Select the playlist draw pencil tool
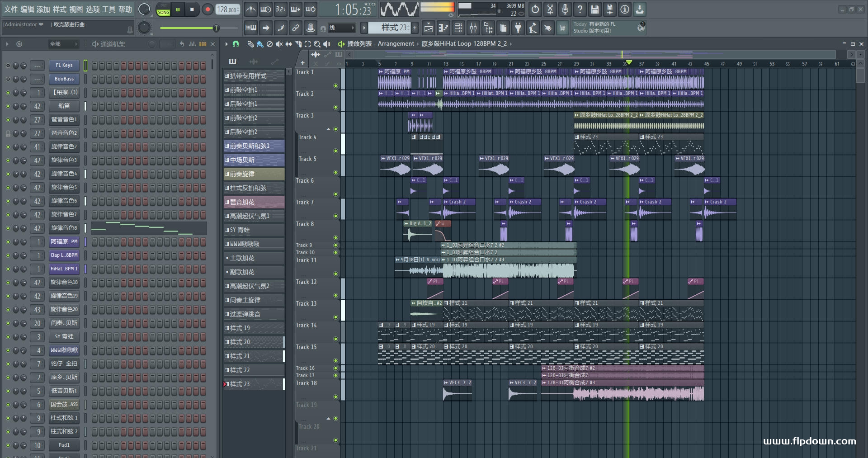 click(250, 44)
